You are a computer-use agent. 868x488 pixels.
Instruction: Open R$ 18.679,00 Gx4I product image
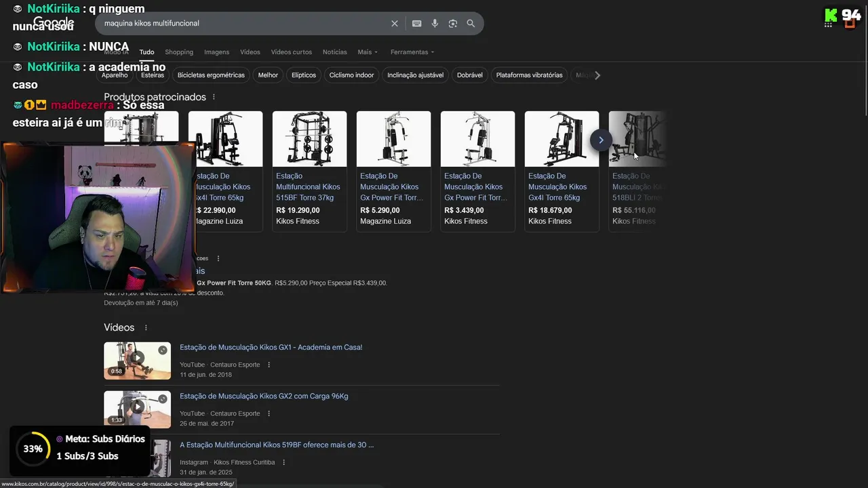click(x=561, y=139)
